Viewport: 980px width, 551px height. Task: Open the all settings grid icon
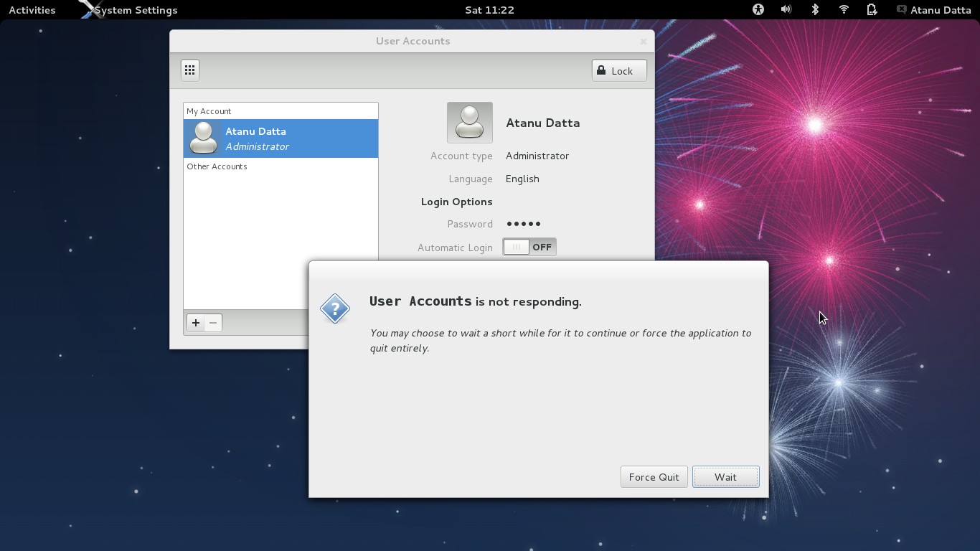[189, 70]
